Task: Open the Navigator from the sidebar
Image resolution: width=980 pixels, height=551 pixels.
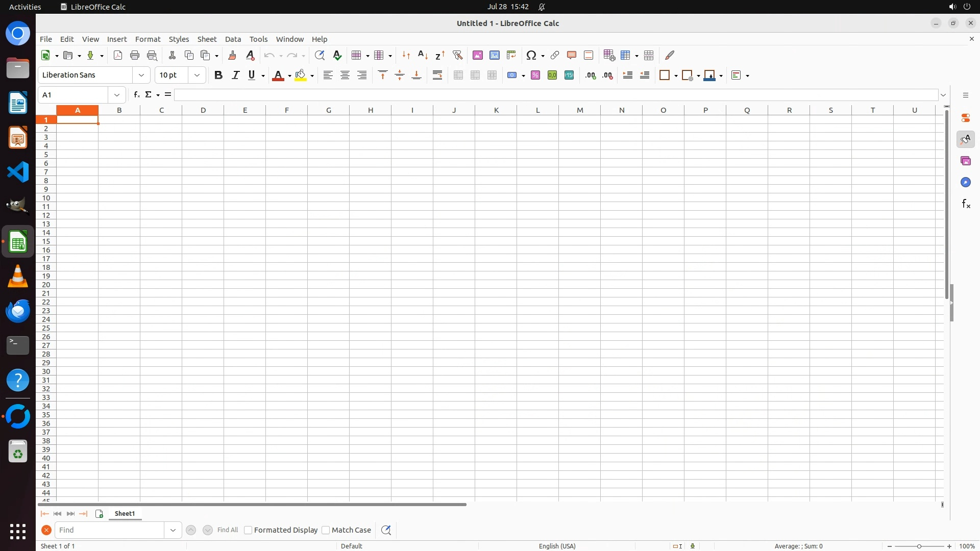Action: 965,183
